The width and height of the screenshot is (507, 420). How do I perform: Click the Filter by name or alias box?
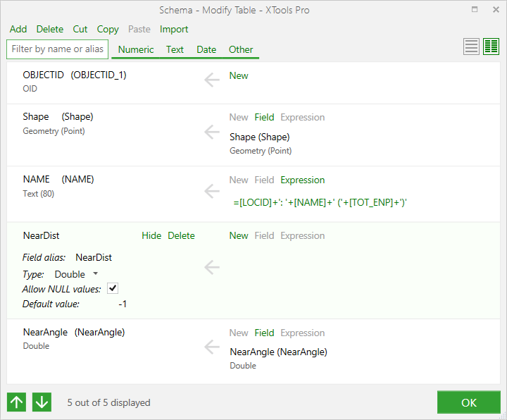click(57, 49)
